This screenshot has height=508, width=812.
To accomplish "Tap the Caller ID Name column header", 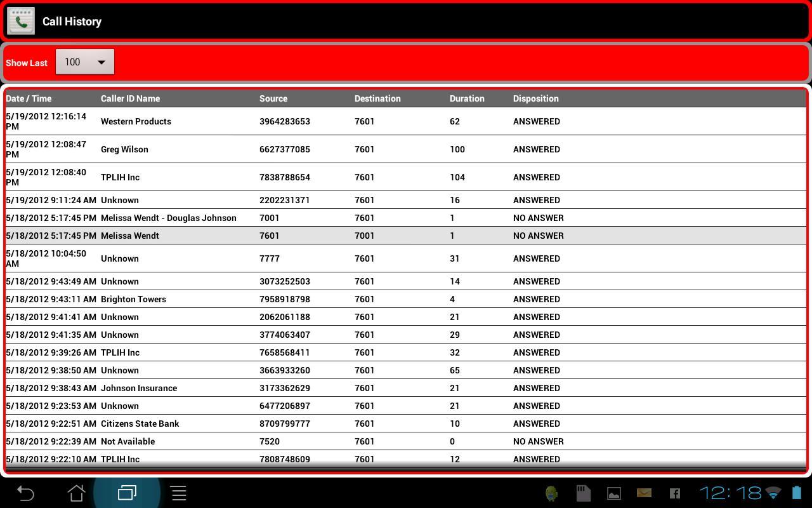I will (130, 98).
